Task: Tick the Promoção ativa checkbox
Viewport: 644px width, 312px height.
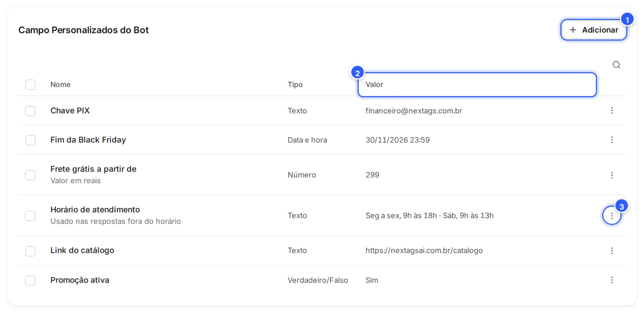Action: (30, 280)
